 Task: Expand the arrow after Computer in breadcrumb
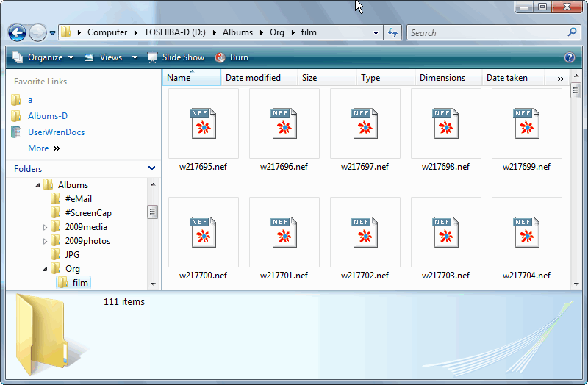[136, 32]
